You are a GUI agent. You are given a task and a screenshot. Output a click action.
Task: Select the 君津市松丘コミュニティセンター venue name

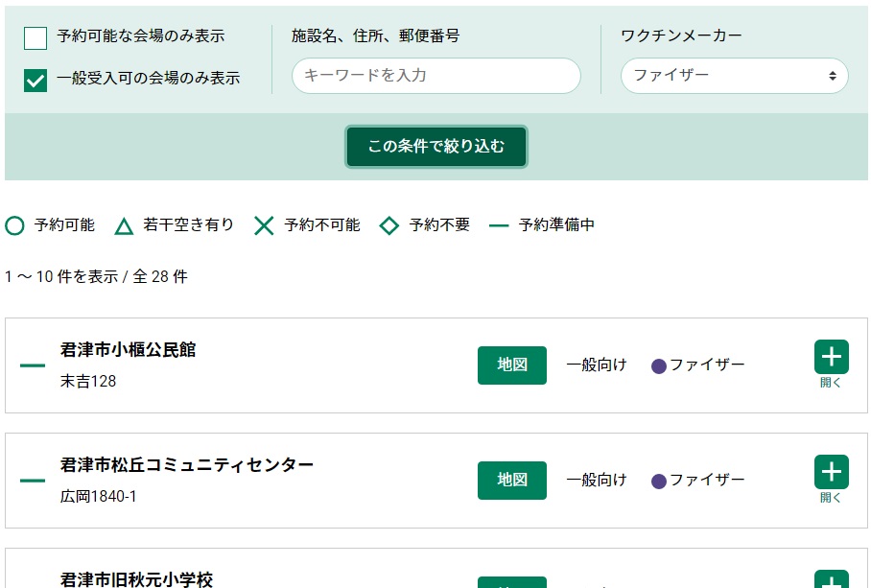[187, 464]
